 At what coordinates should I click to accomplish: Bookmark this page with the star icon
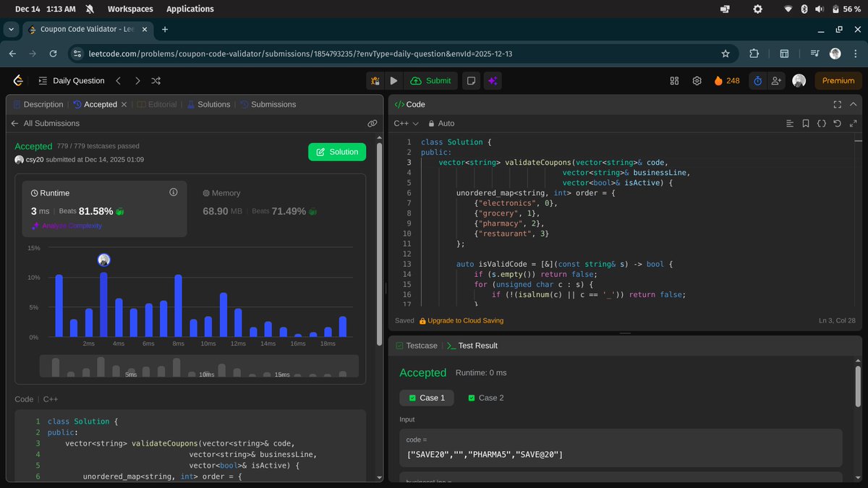726,53
